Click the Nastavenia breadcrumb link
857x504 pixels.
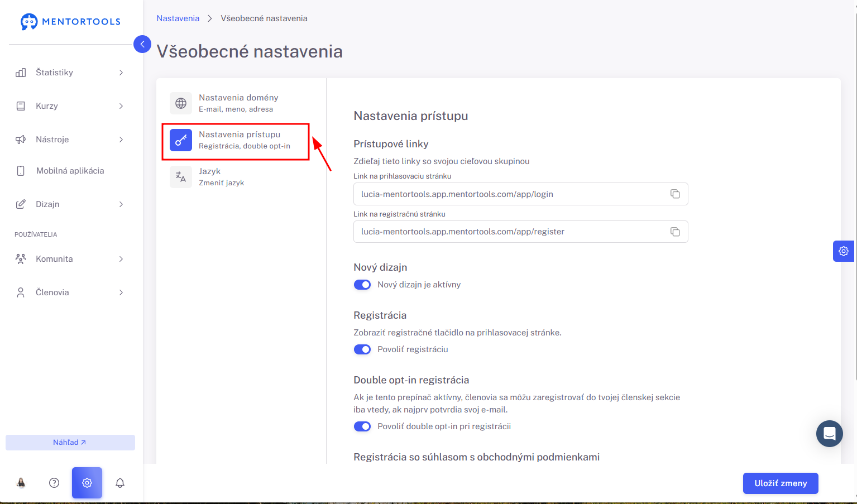click(178, 18)
